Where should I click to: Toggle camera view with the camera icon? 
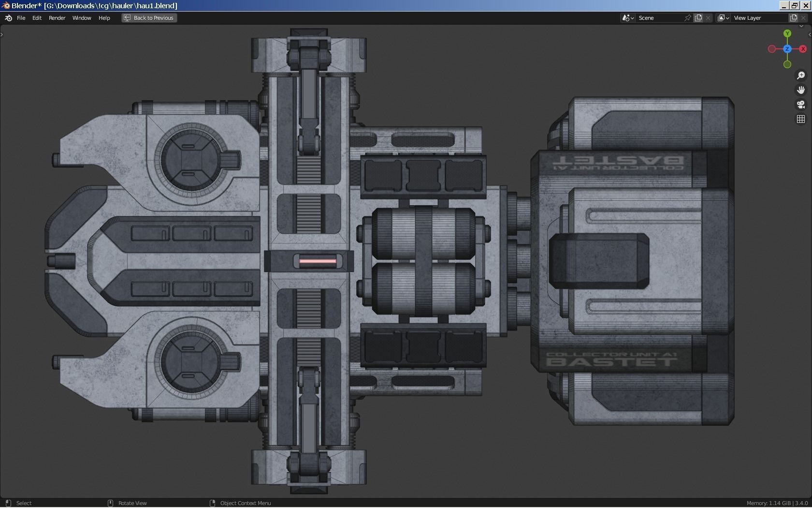click(801, 105)
